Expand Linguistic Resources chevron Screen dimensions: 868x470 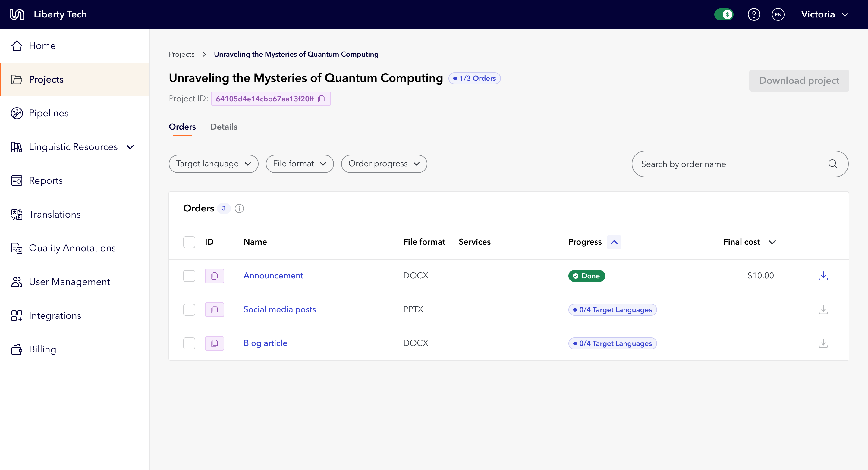[x=131, y=147]
